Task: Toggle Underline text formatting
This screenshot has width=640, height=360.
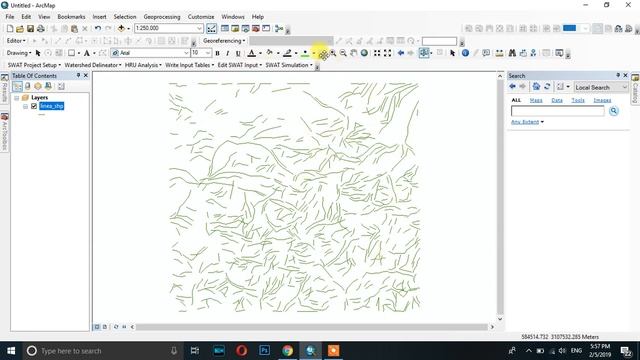Action: tap(238, 53)
